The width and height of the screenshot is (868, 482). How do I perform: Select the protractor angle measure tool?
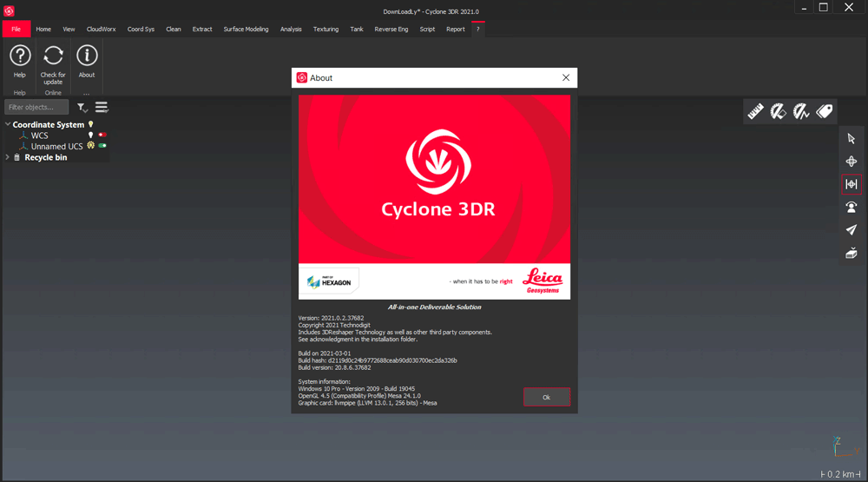pyautogui.click(x=778, y=111)
